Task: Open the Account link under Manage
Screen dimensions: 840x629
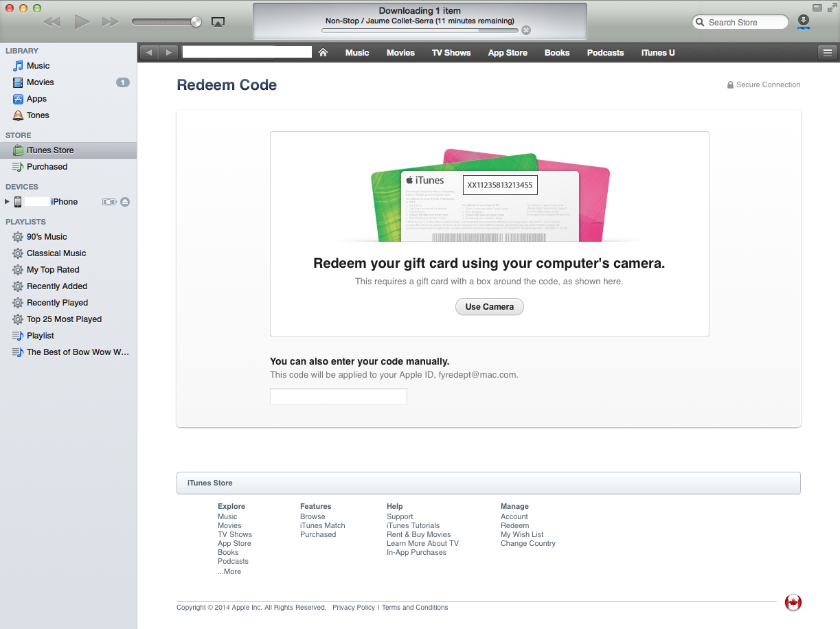Action: point(514,517)
